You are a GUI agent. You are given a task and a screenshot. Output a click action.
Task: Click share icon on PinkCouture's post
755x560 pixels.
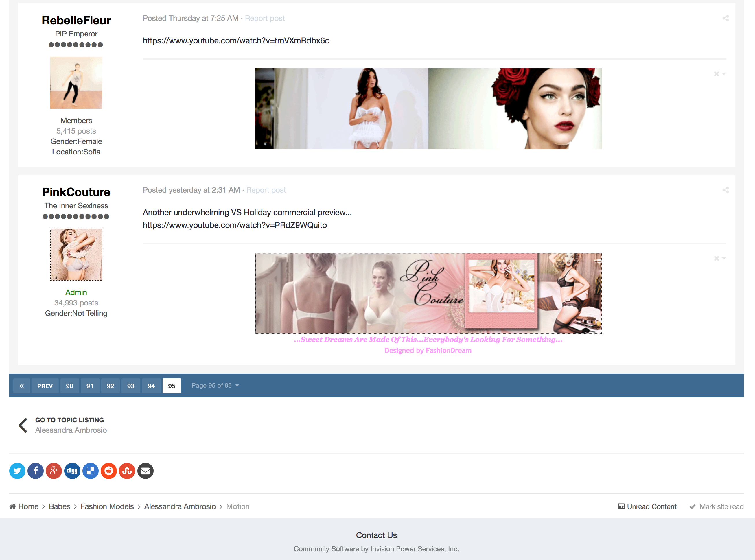[725, 190]
